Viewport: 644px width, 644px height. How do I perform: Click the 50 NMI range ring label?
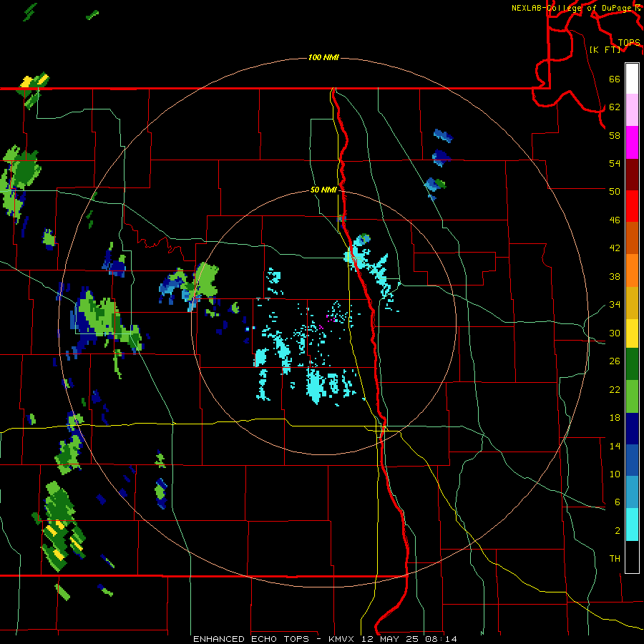323,190
